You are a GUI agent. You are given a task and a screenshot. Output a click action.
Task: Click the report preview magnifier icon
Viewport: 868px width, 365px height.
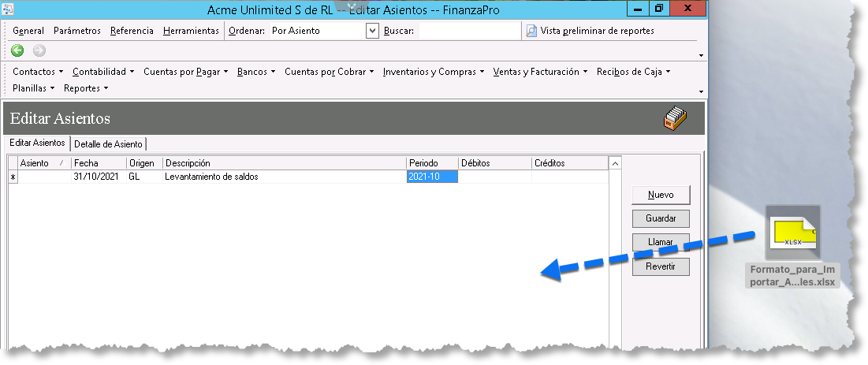click(531, 31)
